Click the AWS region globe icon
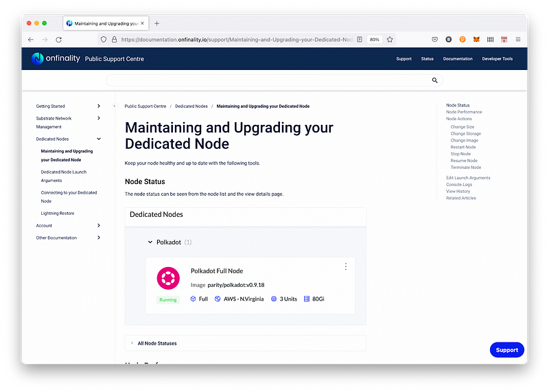Screen dimensions: 549x392 tap(218, 299)
